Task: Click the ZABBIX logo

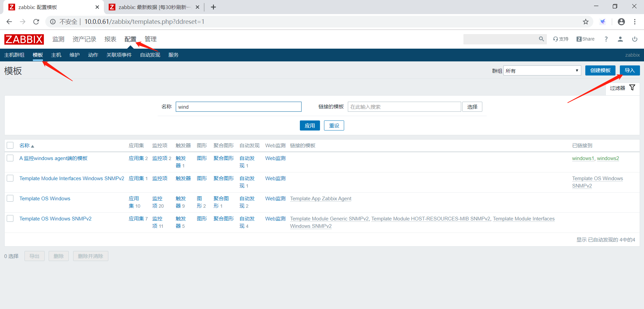Action: (24, 39)
